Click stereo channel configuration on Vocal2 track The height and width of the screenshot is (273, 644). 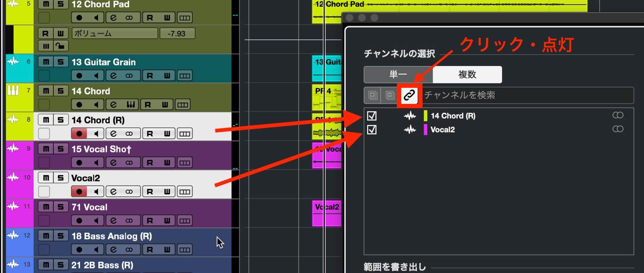coord(129,192)
